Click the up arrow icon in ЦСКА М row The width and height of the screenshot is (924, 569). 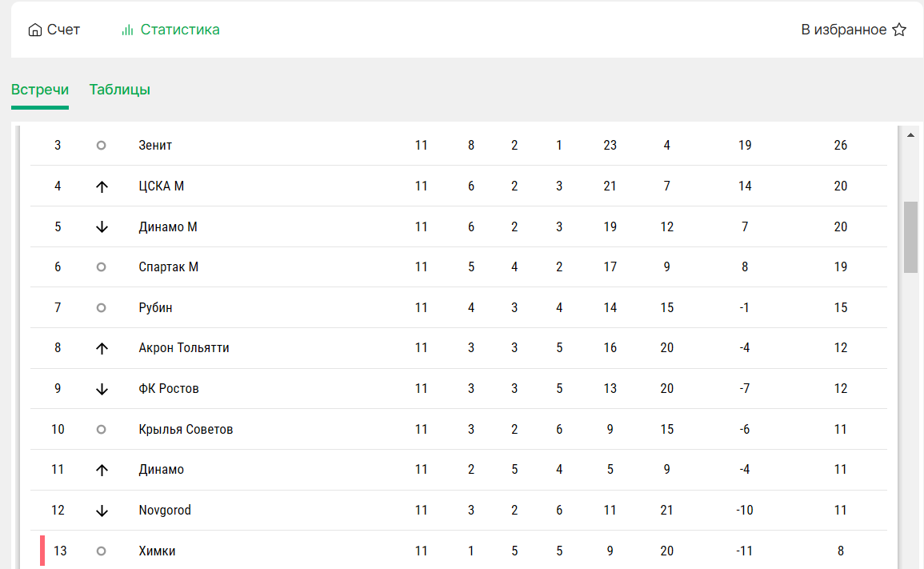(102, 186)
